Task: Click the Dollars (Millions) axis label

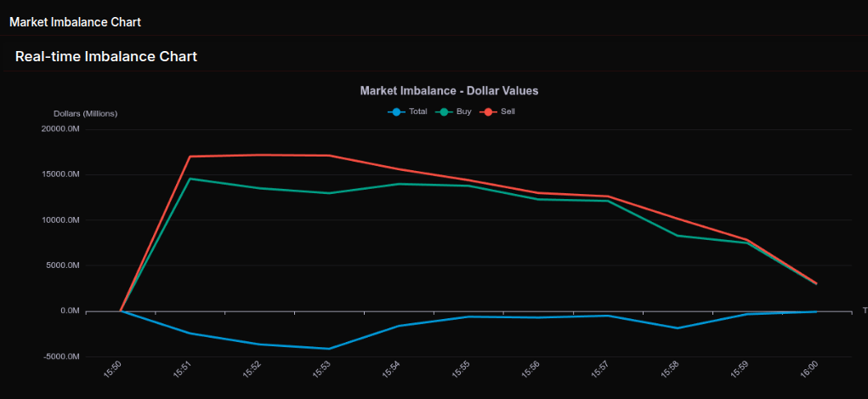Action: click(85, 114)
